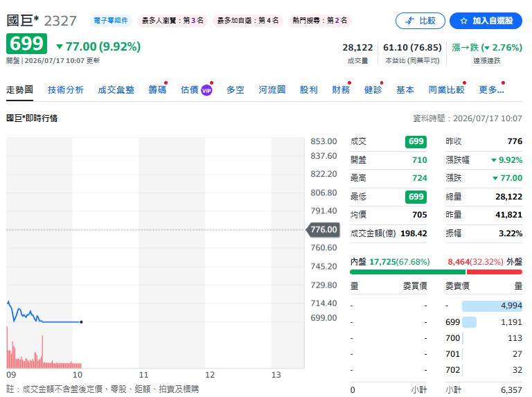
Task: Click the 資料時間 2026/07/17 10:07 timestamp
Action: pos(467,118)
